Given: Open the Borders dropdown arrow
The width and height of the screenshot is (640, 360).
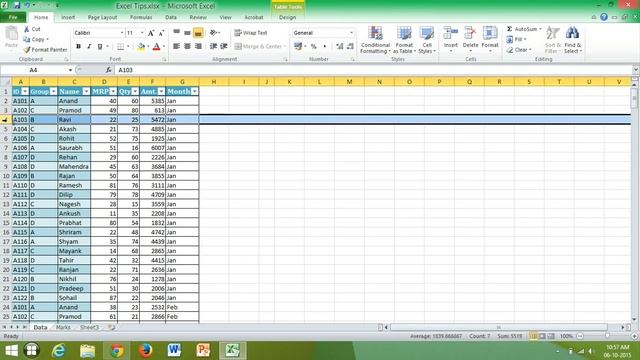Looking at the screenshot, I should pyautogui.click(x=128, y=47).
